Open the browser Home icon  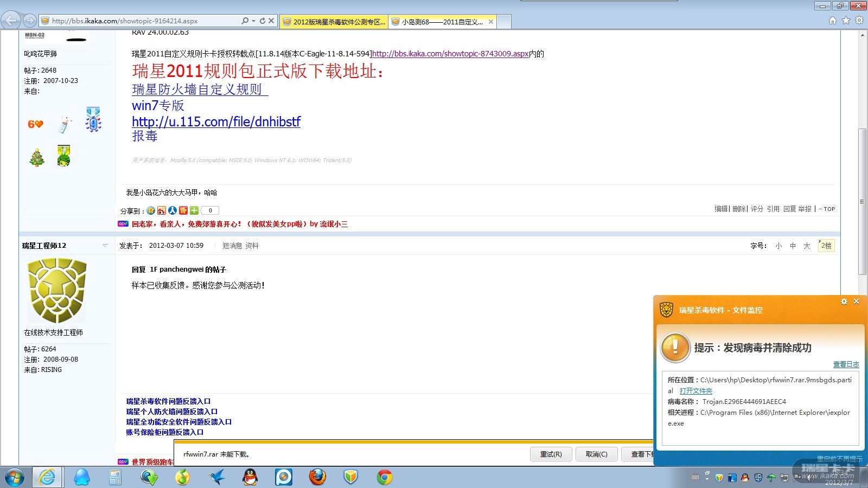(x=833, y=21)
